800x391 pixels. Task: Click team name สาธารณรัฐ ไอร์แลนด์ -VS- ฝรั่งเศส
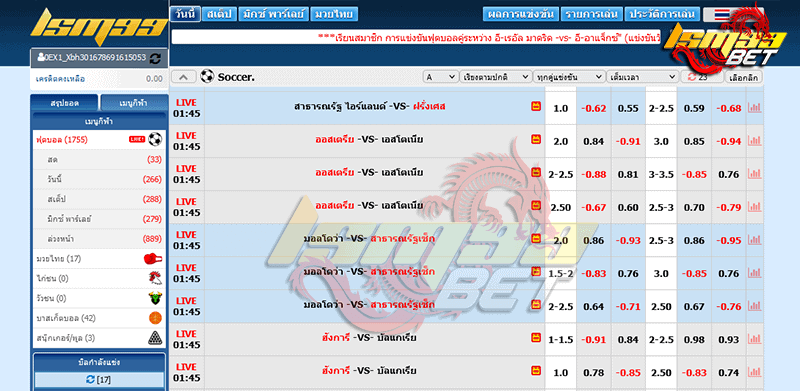click(370, 107)
